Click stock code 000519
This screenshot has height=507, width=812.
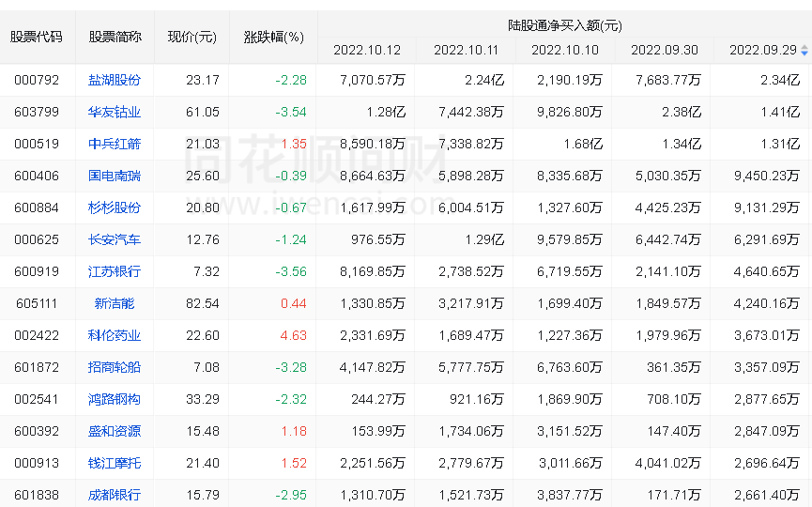[x=37, y=144]
